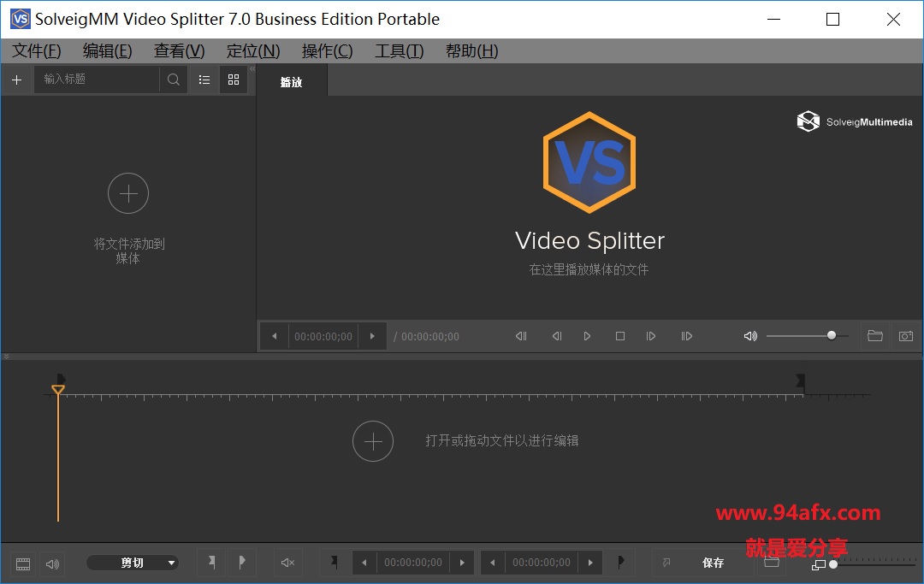
Task: Switch media panel to thumbnail grid view
Action: [234, 80]
